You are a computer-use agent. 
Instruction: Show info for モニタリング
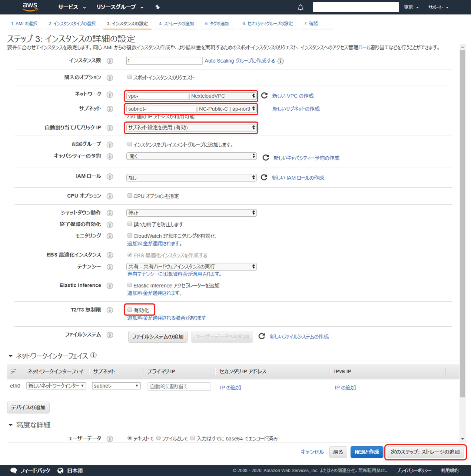tap(110, 236)
